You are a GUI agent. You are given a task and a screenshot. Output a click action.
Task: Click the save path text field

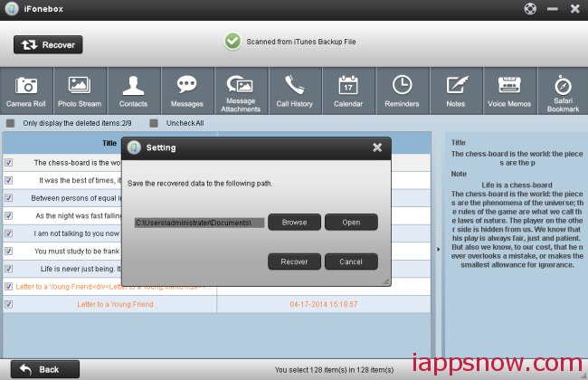(198, 223)
